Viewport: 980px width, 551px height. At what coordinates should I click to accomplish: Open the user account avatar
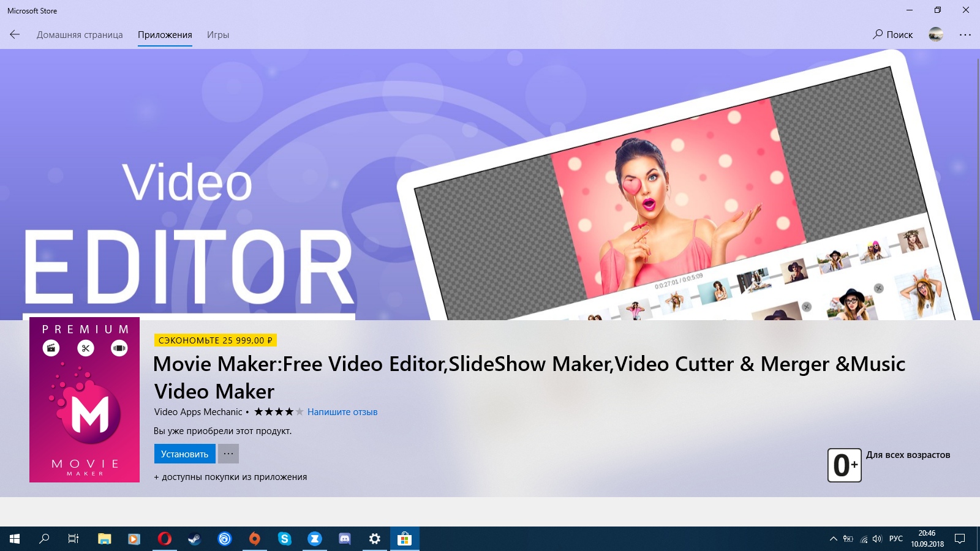pos(936,35)
